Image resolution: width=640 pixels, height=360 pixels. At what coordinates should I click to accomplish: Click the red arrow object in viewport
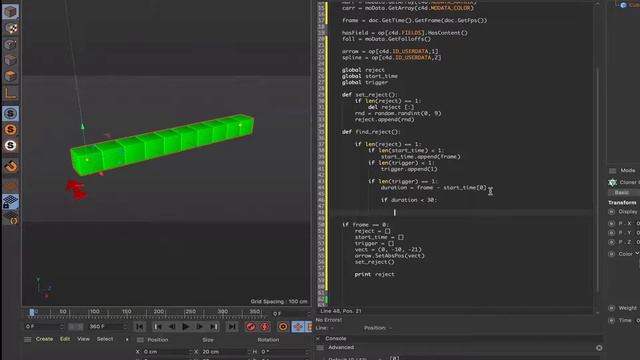pos(76,190)
